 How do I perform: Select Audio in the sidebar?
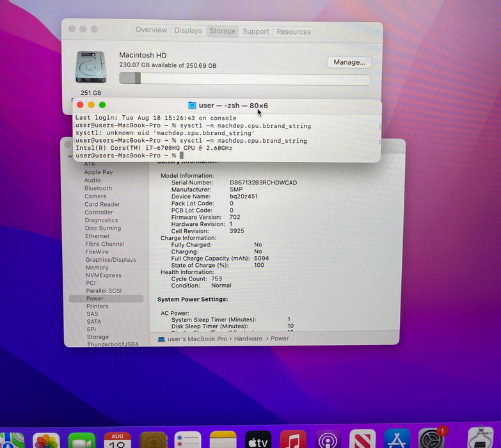(x=92, y=180)
